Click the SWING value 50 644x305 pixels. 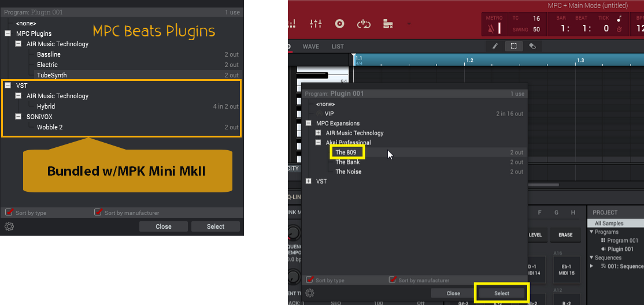536,29
